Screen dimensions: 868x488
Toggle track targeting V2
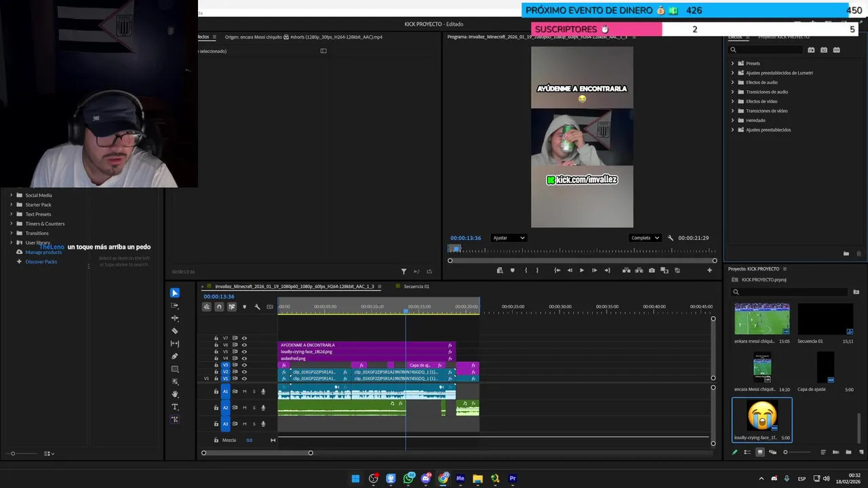(226, 372)
